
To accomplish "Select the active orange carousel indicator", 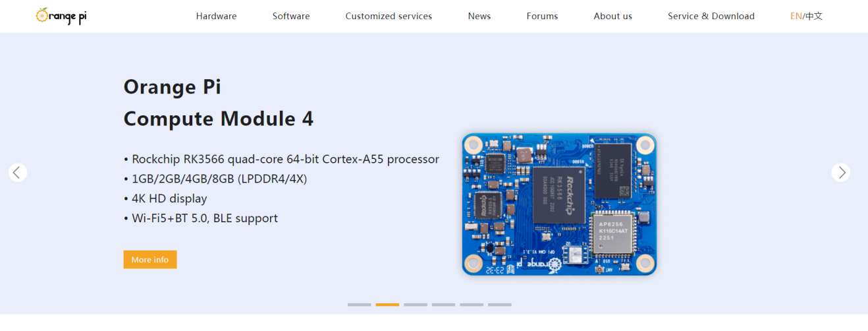I will coord(387,305).
